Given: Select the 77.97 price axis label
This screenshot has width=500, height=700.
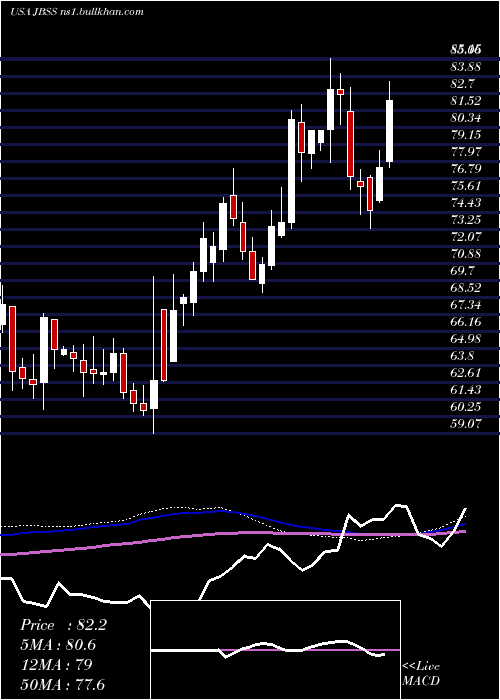Looking at the screenshot, I should point(466,152).
